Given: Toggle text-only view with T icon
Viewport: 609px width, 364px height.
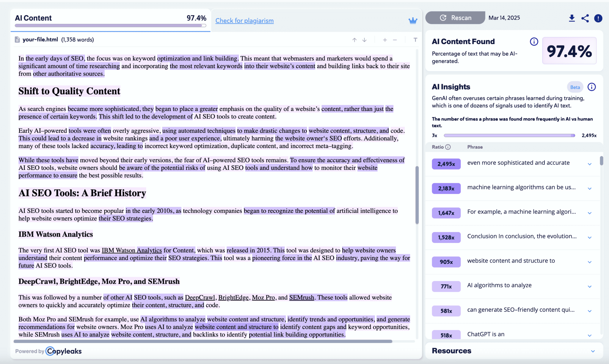Looking at the screenshot, I should point(415,40).
